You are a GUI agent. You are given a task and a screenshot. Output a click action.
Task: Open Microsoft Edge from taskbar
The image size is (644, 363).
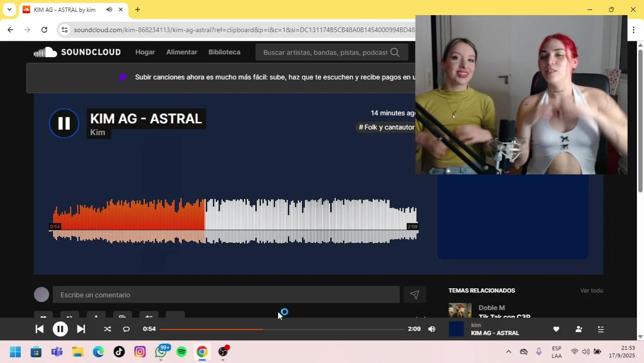[98, 352]
